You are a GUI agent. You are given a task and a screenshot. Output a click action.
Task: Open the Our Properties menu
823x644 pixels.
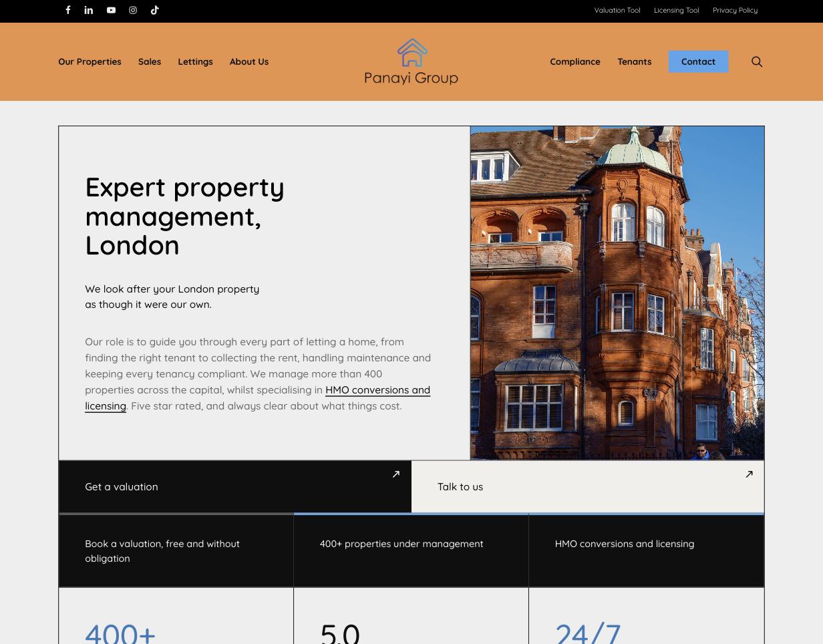pyautogui.click(x=90, y=61)
